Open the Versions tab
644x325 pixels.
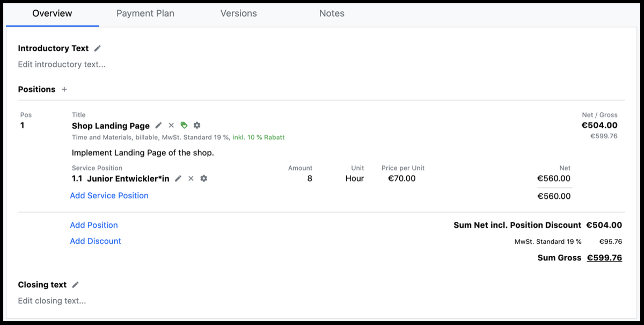click(238, 13)
